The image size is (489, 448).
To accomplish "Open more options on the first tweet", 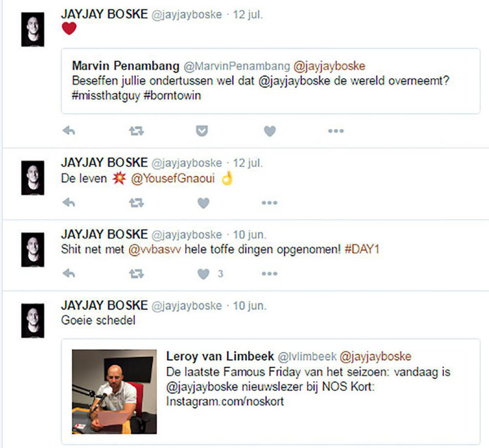I will (x=336, y=131).
